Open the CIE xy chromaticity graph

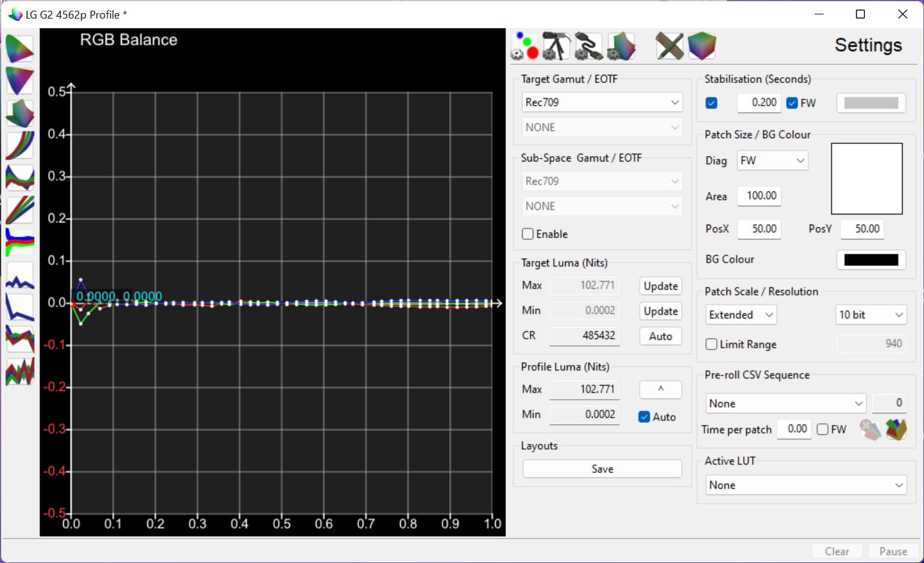tap(20, 49)
